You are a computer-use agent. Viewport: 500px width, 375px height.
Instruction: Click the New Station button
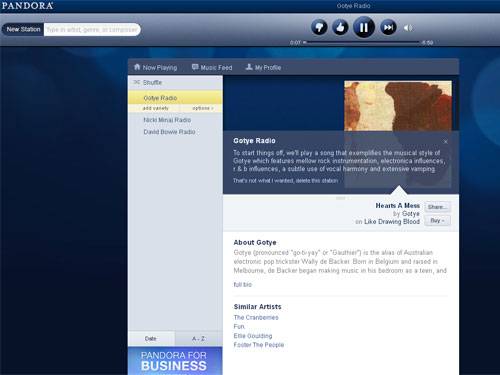23,29
